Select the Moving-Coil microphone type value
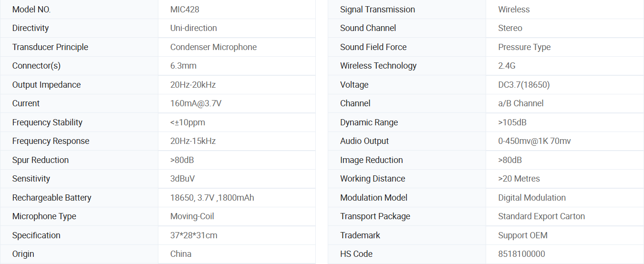 (x=192, y=216)
